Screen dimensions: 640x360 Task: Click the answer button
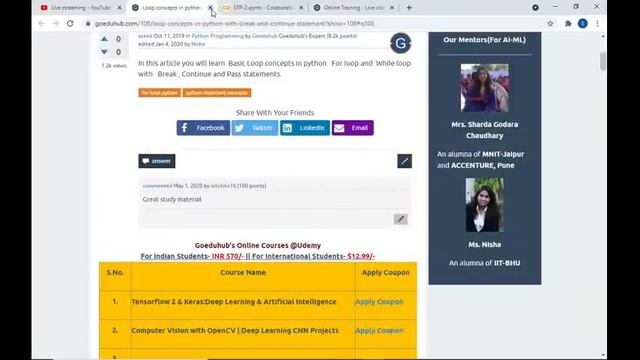[157, 161]
